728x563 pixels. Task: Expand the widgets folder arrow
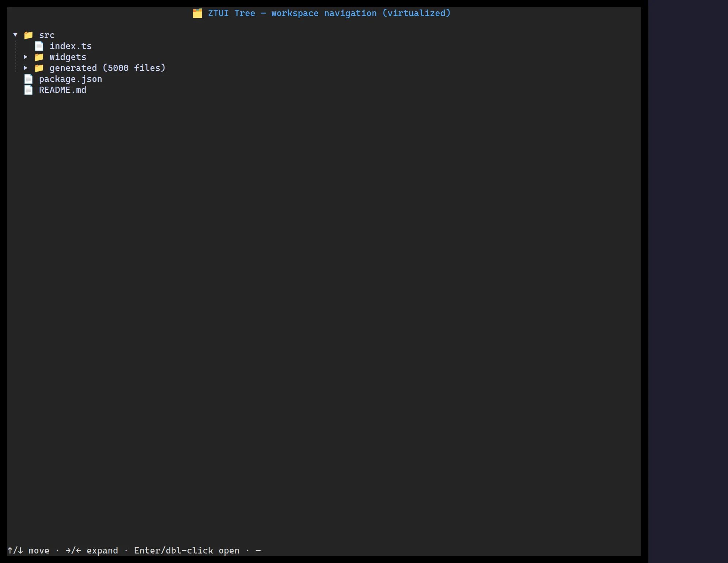pyautogui.click(x=26, y=57)
